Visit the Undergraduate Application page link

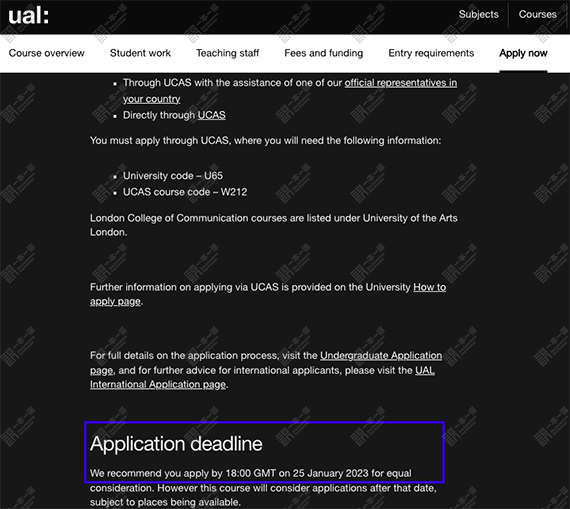point(381,356)
